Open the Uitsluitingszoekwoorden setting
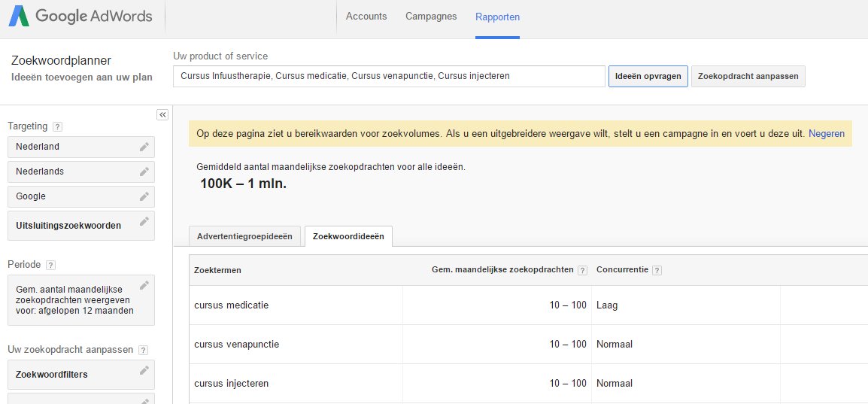Image resolution: width=868 pixels, height=404 pixels. [81, 225]
